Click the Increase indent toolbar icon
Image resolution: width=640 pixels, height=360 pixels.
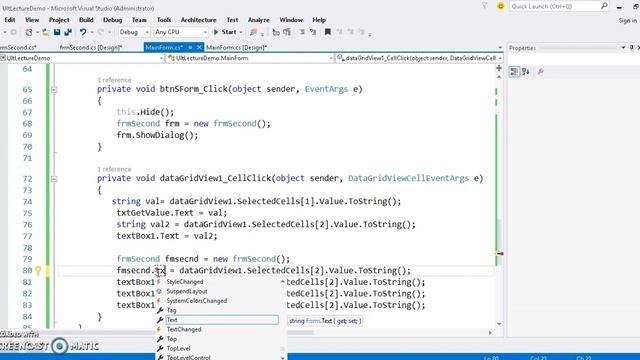tap(313, 32)
